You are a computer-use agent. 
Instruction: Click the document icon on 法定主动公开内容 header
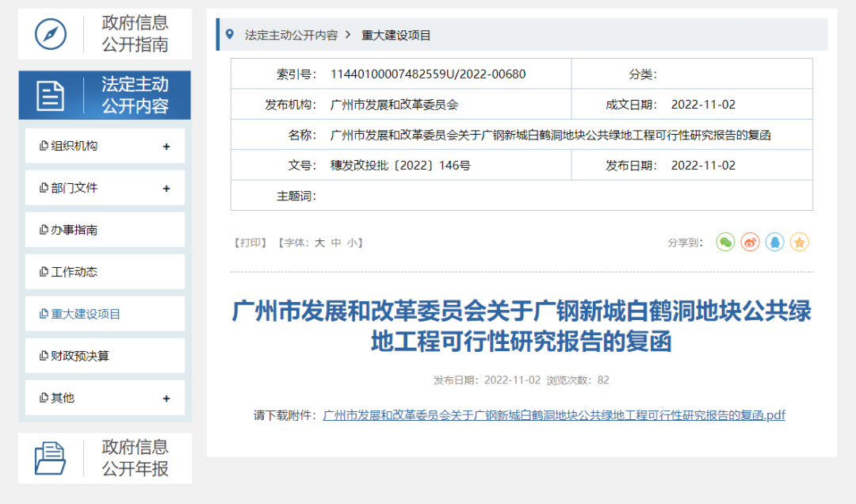point(52,95)
